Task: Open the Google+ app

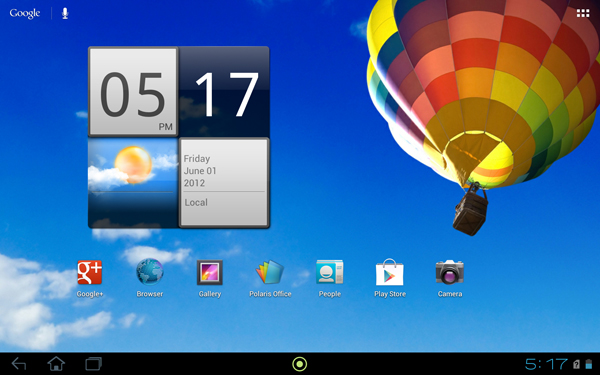Action: pyautogui.click(x=90, y=278)
